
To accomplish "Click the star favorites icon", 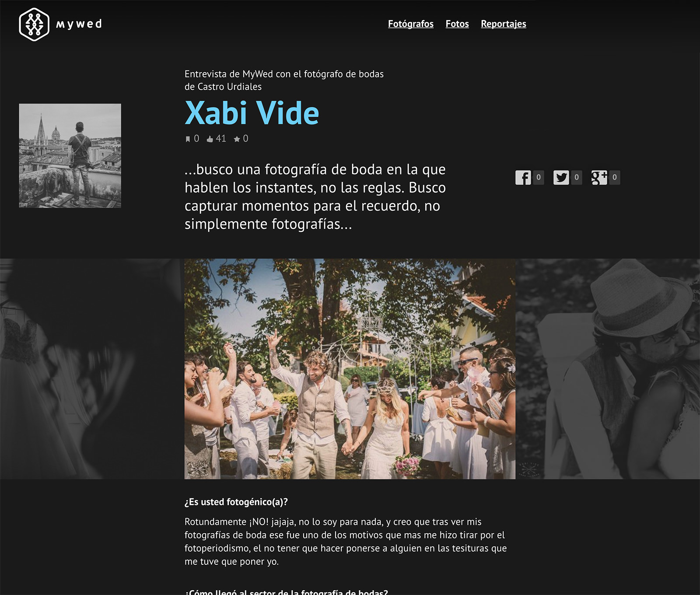I will (x=237, y=139).
